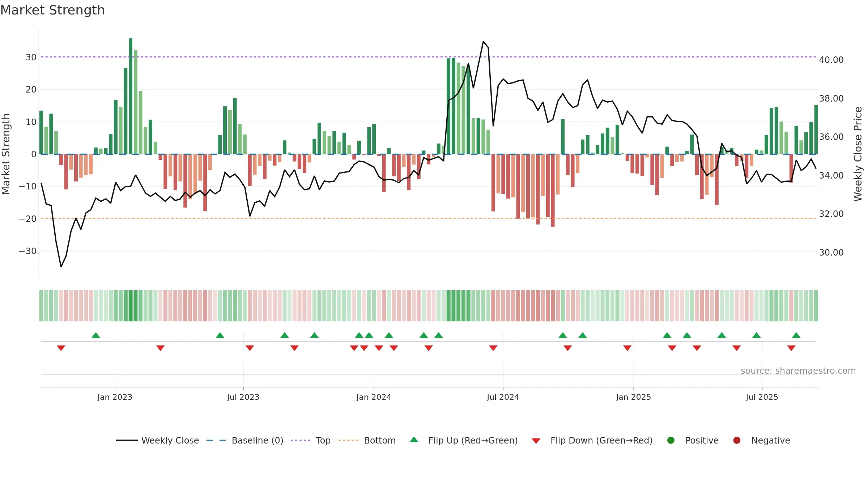Click the Jan 2024 axis label
The height and width of the screenshot is (488, 868).
point(374,397)
